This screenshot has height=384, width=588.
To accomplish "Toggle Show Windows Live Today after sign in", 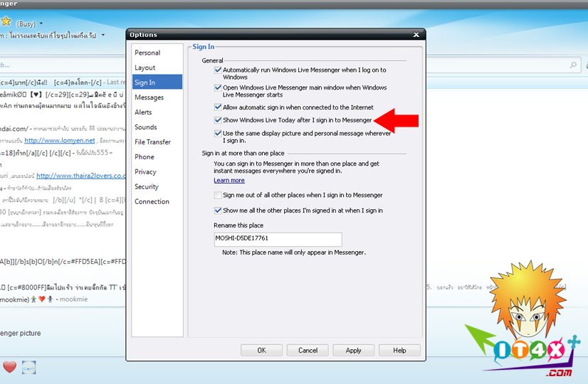I will pos(219,120).
